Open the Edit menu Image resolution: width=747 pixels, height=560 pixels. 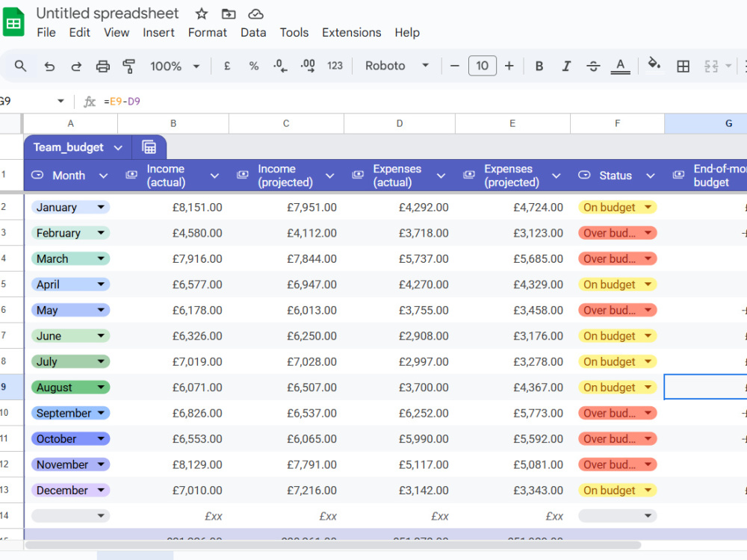(x=80, y=32)
